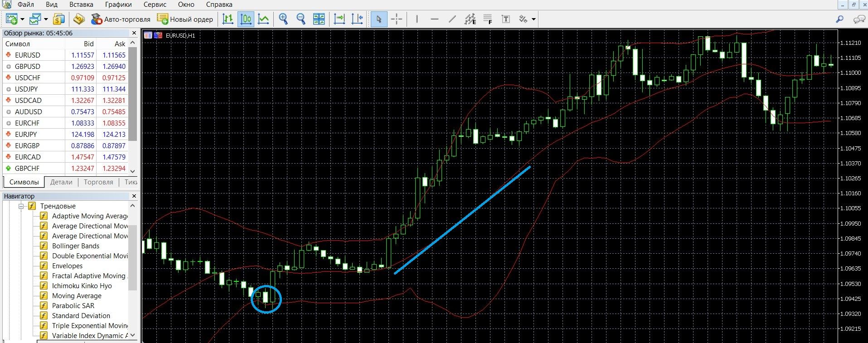The height and width of the screenshot is (343, 868).
Task: Select EURUSD row in market watch
Action: pyautogui.click(x=65, y=55)
